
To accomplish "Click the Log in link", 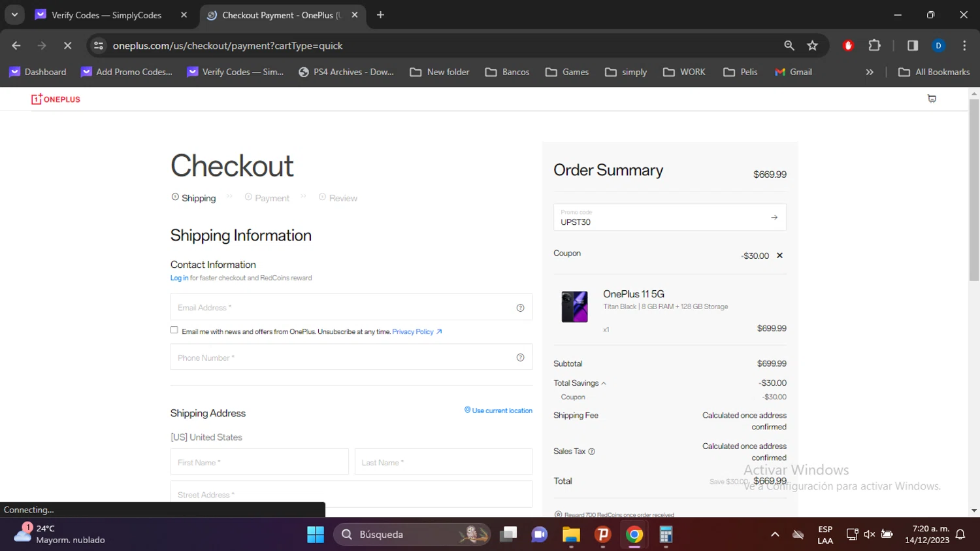I will [x=179, y=278].
